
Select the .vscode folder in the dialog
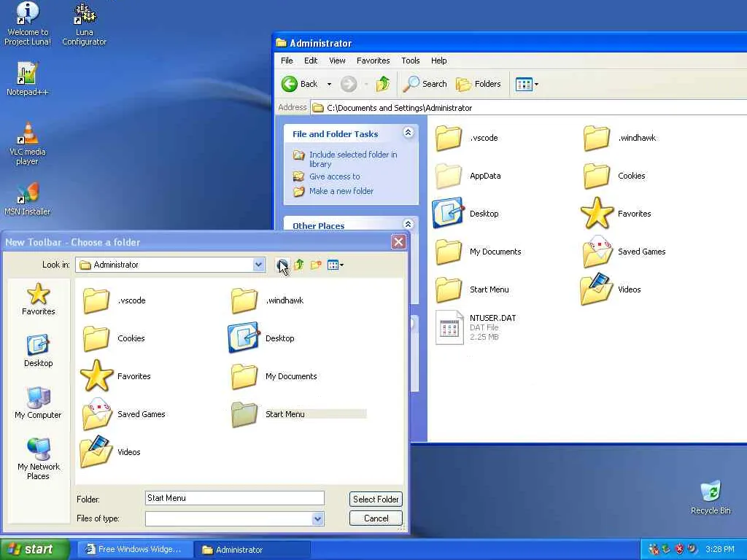click(x=115, y=300)
